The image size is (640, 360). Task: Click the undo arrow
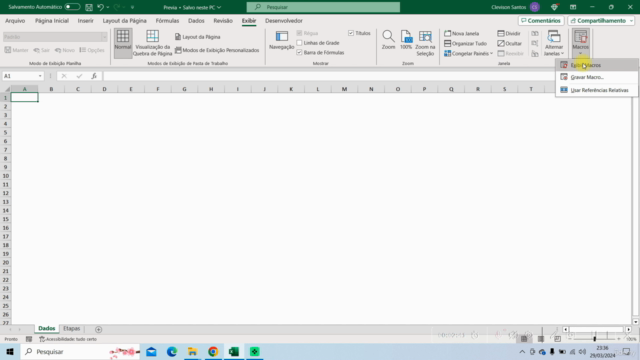click(100, 7)
